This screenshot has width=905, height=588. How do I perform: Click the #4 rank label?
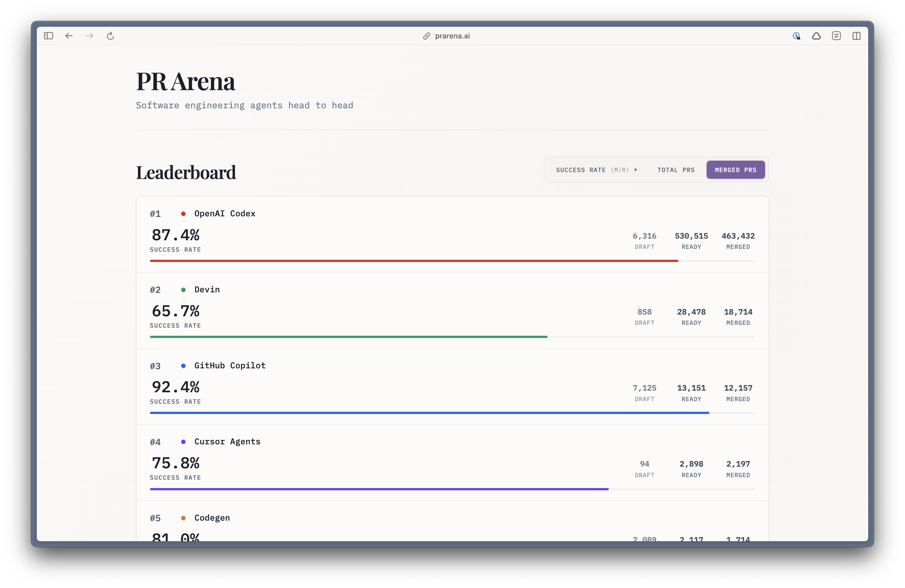pyautogui.click(x=155, y=442)
